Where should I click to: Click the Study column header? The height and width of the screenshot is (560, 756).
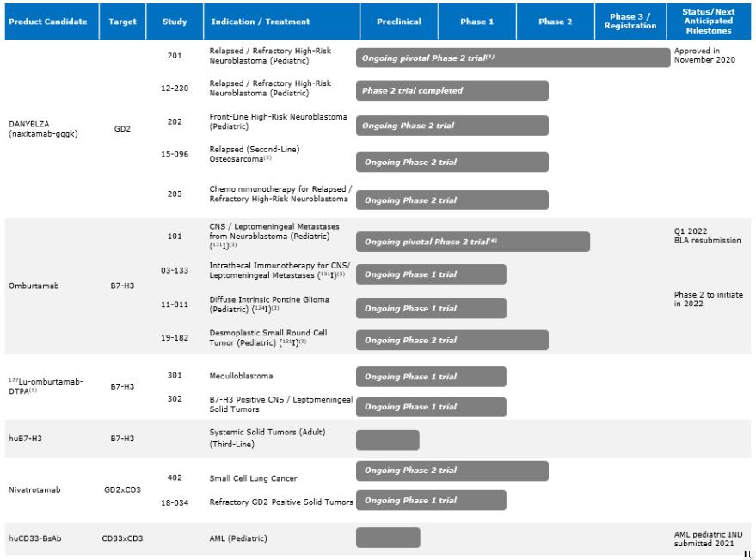pos(175,22)
